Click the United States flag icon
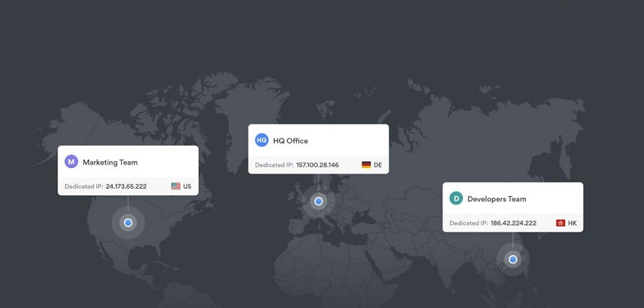Screen dimensions: 644x308 pos(176,186)
